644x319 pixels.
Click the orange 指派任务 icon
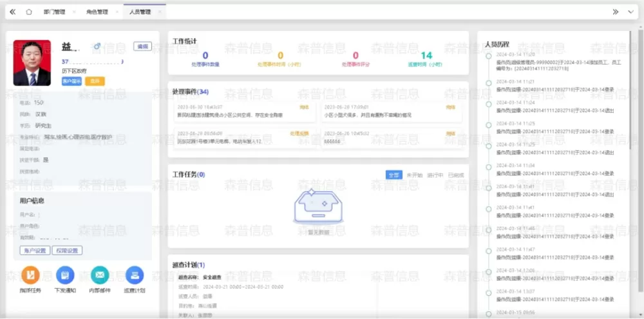click(30, 275)
